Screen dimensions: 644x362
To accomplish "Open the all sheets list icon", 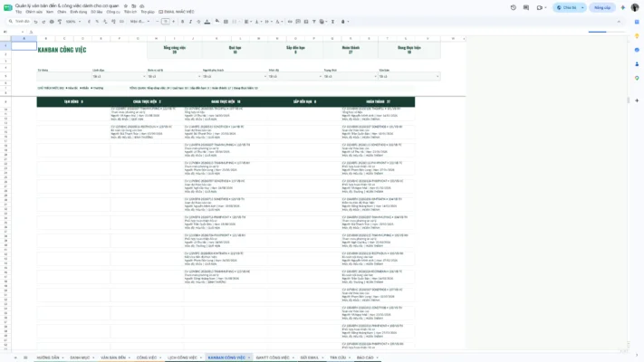I will [x=25, y=357].
